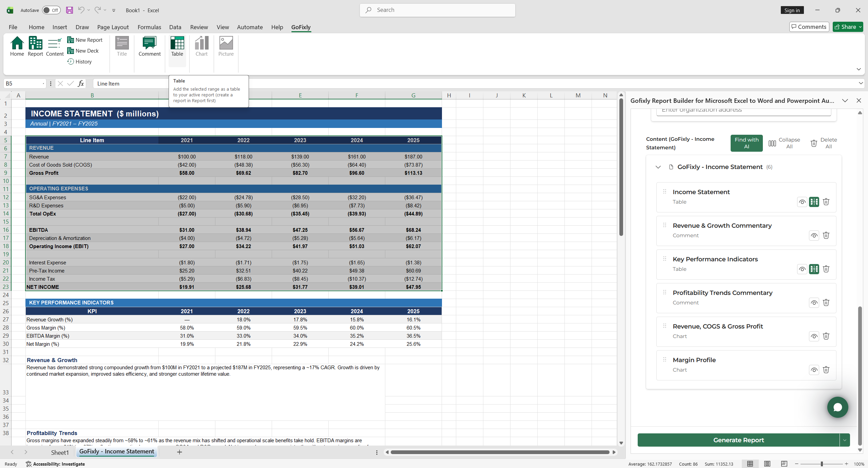Click the horizontal sheet scrollbar

pos(500,452)
